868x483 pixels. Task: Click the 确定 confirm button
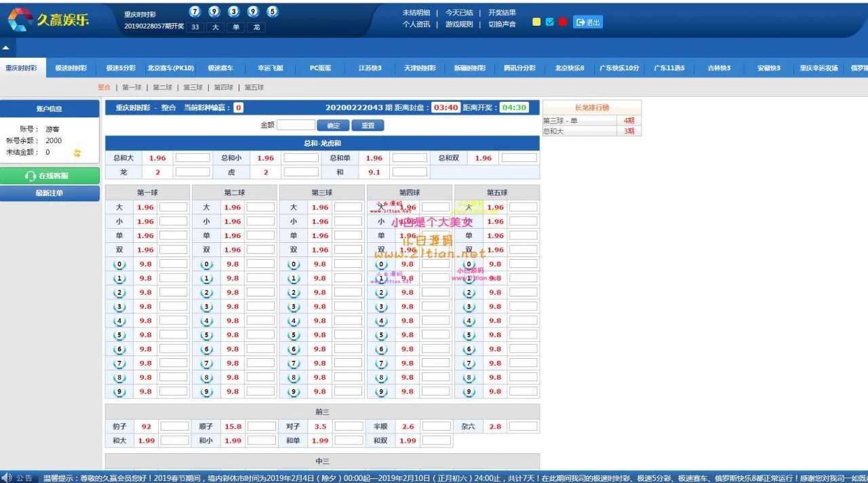click(x=334, y=125)
